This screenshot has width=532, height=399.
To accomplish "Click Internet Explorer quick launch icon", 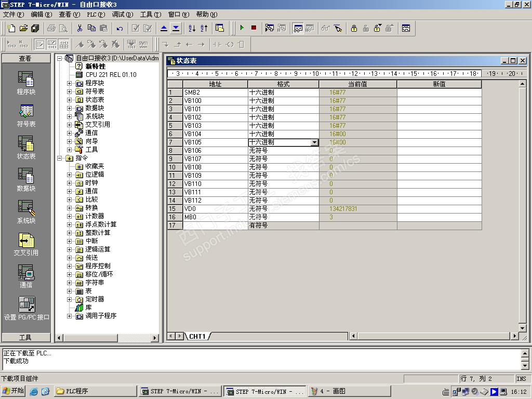I will point(34,391).
